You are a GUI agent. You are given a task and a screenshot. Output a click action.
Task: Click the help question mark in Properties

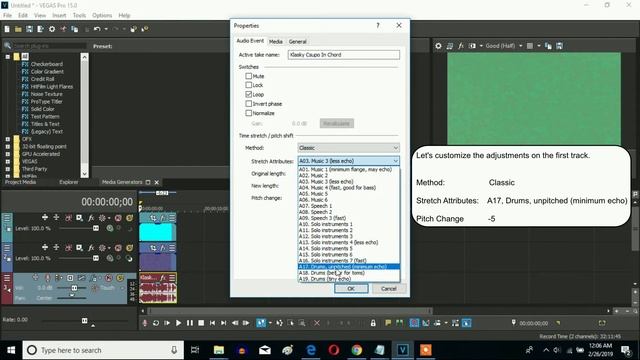(x=378, y=25)
